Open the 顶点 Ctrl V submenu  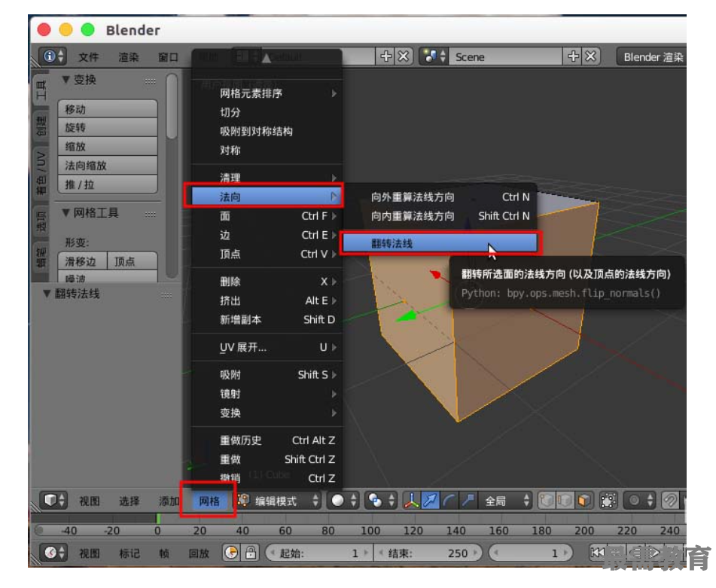(267, 254)
